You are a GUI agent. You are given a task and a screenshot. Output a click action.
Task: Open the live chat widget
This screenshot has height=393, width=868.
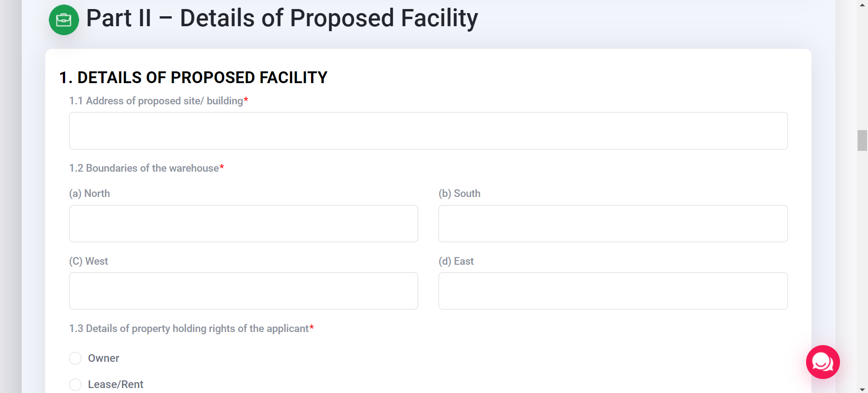point(822,362)
